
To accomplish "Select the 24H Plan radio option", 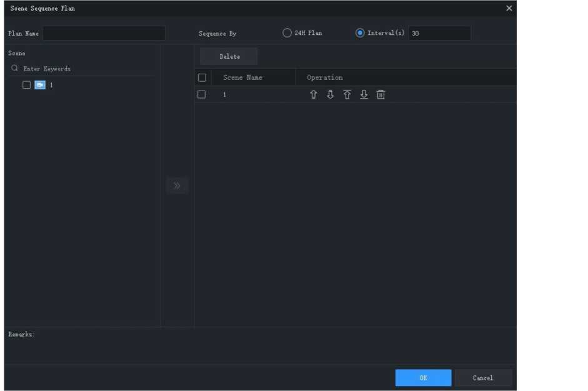I will point(287,33).
